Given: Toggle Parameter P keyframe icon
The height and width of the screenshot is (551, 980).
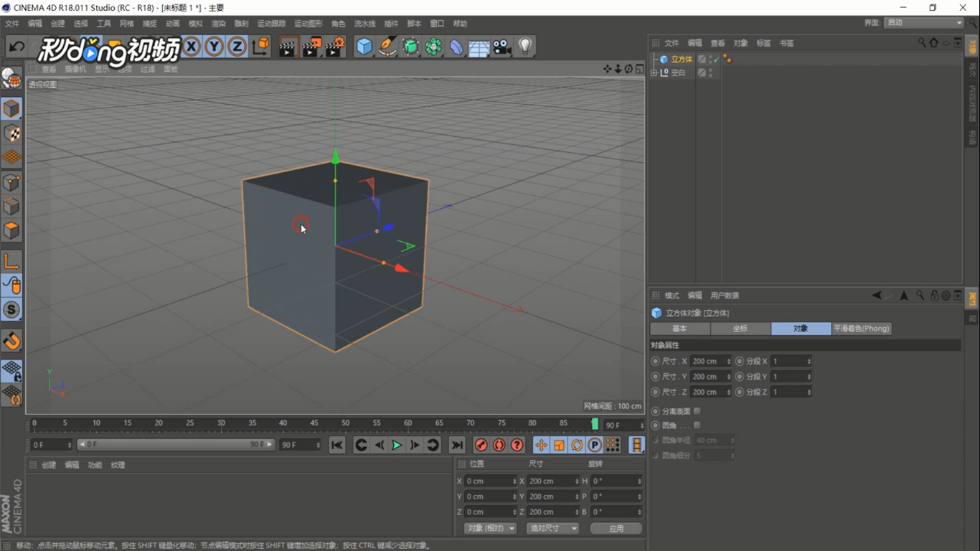Looking at the screenshot, I should [x=595, y=446].
